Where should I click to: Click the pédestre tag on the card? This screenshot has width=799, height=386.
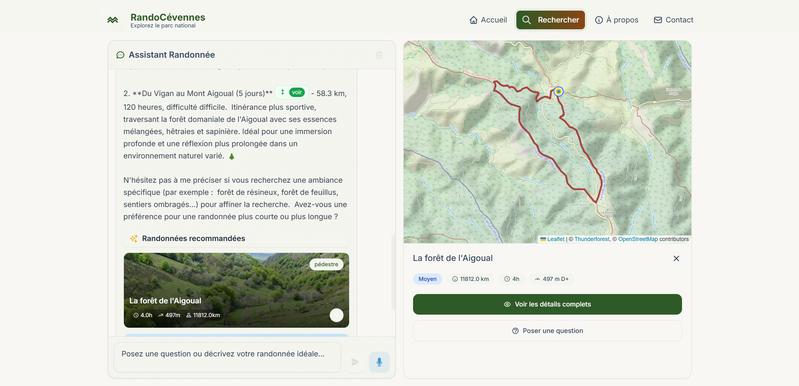coord(326,265)
